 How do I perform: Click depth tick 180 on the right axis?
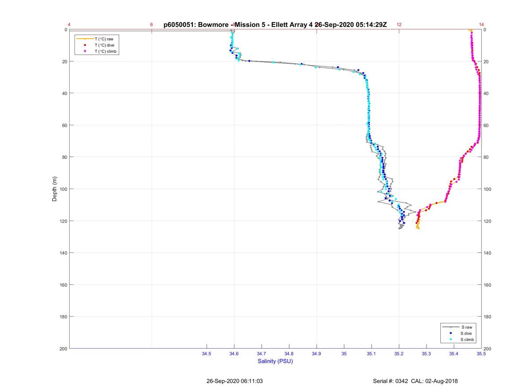pos(487,317)
